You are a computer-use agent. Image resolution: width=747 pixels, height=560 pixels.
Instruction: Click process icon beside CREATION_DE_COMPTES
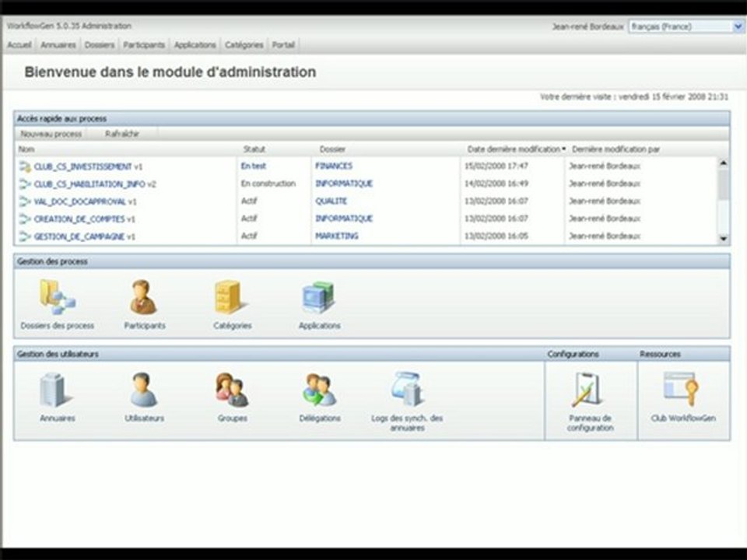25,219
